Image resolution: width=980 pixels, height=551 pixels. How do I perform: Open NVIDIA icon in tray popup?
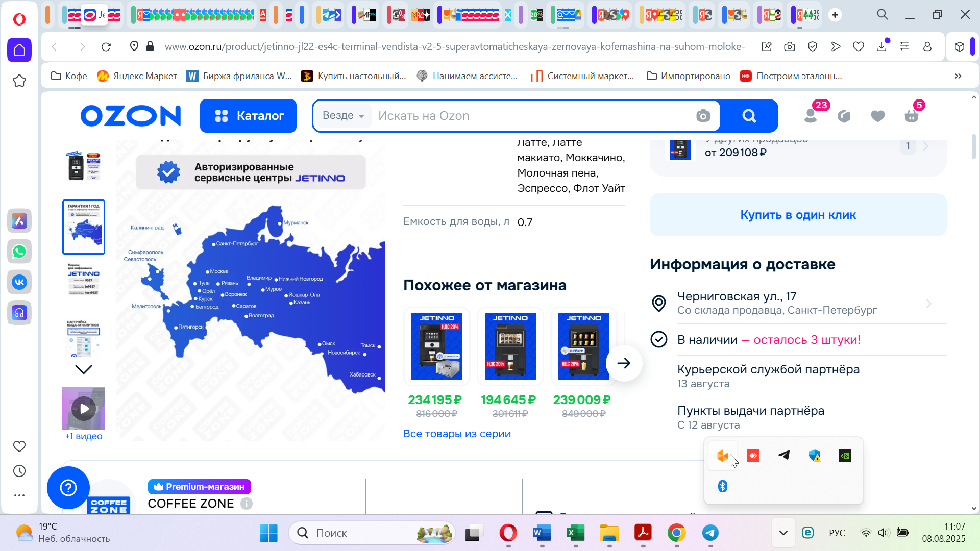coord(845,456)
